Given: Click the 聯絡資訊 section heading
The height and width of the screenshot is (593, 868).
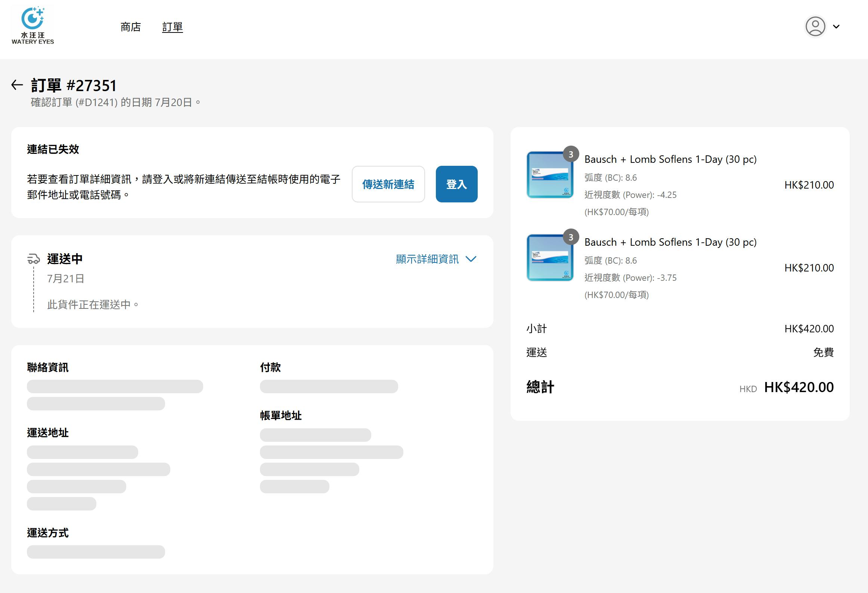Looking at the screenshot, I should [x=48, y=367].
